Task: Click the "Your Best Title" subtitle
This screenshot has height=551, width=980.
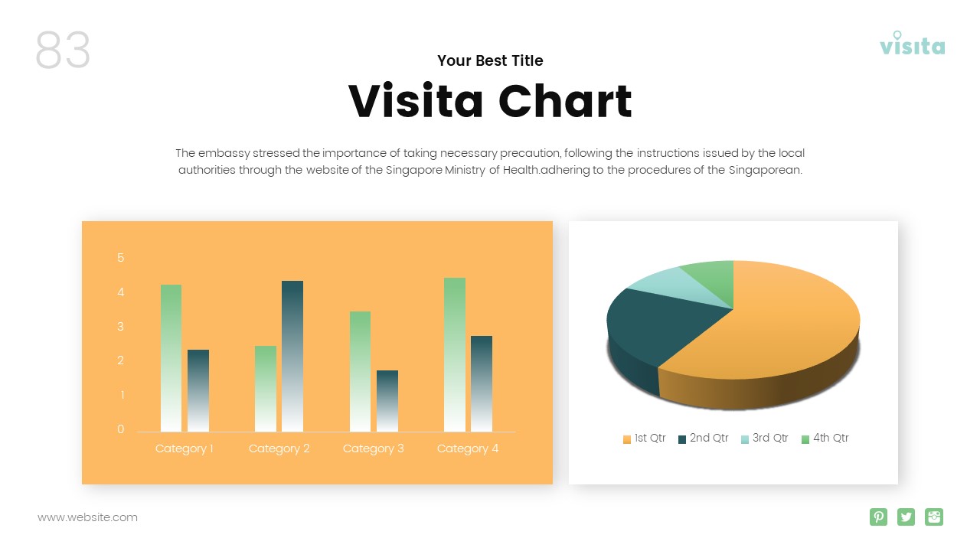Action: (490, 60)
